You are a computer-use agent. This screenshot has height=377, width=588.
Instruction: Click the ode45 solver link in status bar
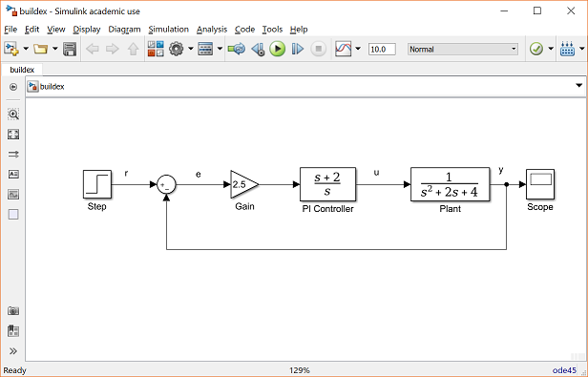(564, 370)
